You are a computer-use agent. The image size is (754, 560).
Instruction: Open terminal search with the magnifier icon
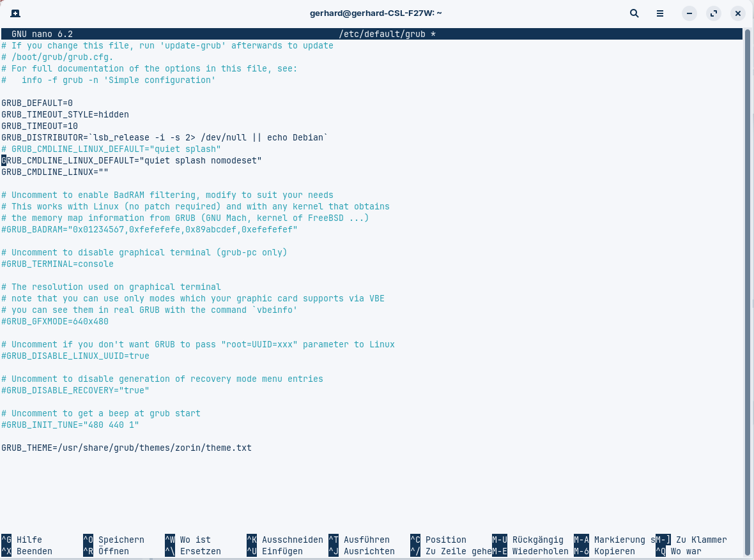[635, 13]
